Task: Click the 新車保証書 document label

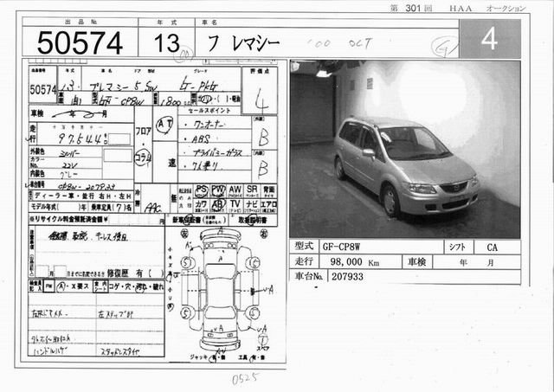Action: point(187,220)
